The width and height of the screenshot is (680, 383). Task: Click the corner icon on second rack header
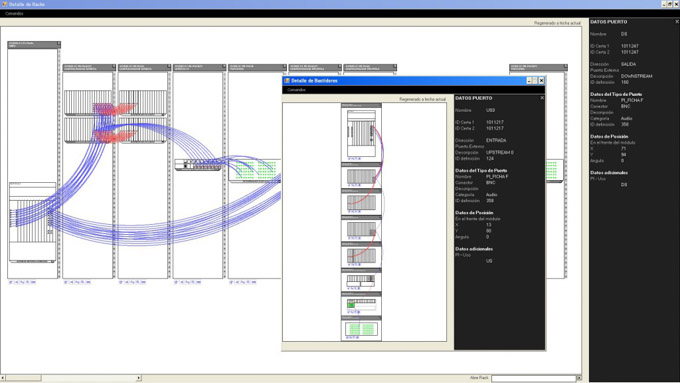[114, 66]
